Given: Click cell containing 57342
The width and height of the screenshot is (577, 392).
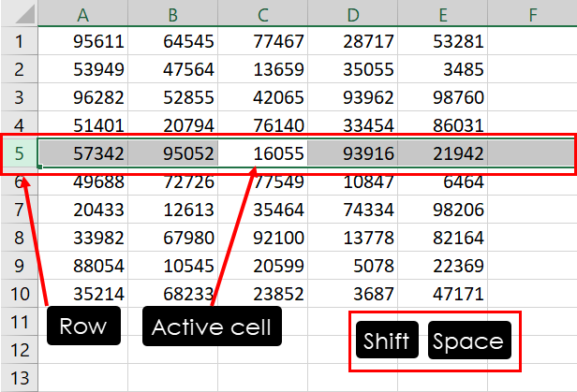Looking at the screenshot, I should (82, 153).
